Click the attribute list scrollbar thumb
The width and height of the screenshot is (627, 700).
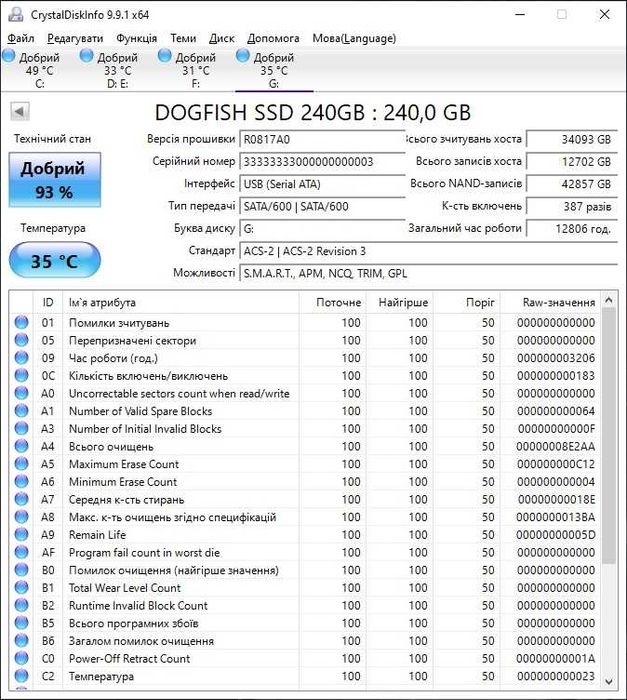click(609, 436)
